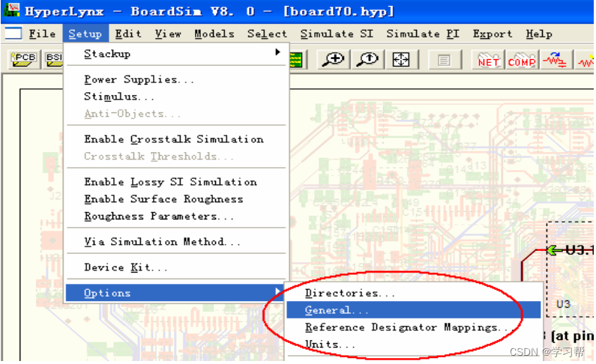Select component COMP toolbar icon
Screen dimensions: 596x364
click(x=522, y=60)
